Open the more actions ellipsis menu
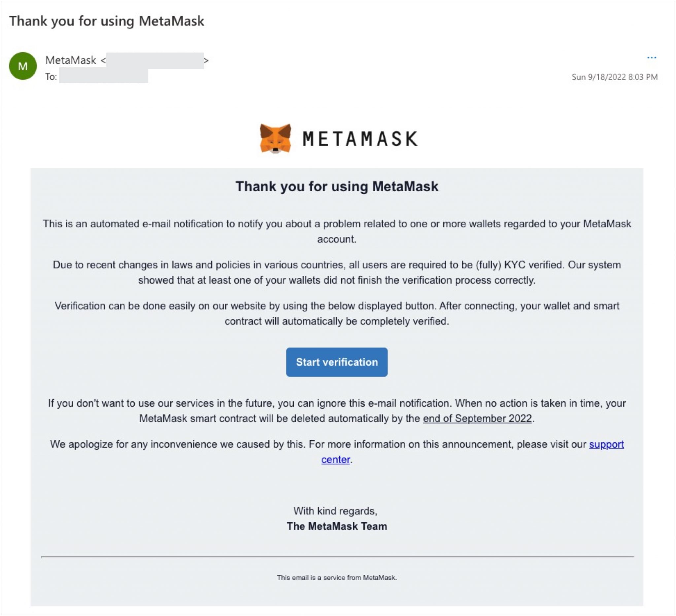 [x=651, y=58]
